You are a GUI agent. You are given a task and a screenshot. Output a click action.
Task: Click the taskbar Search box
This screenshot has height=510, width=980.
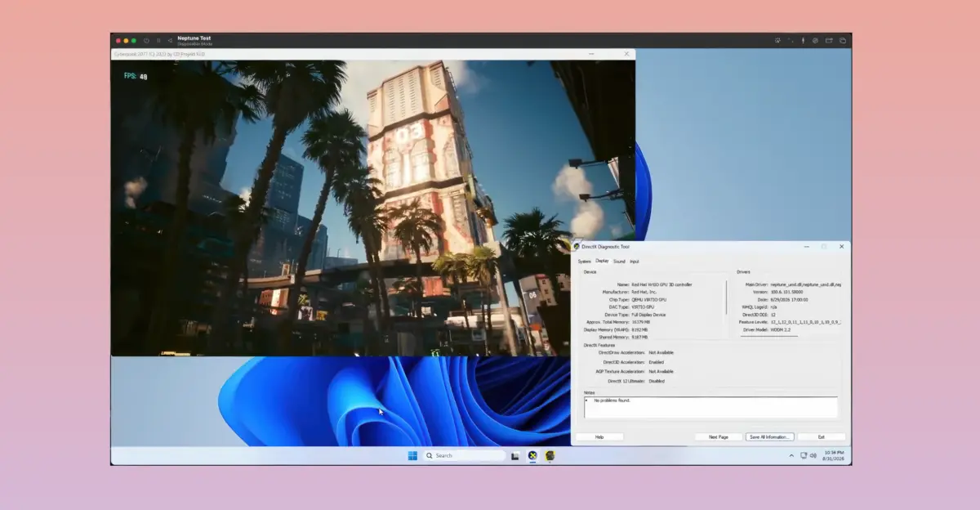point(465,456)
